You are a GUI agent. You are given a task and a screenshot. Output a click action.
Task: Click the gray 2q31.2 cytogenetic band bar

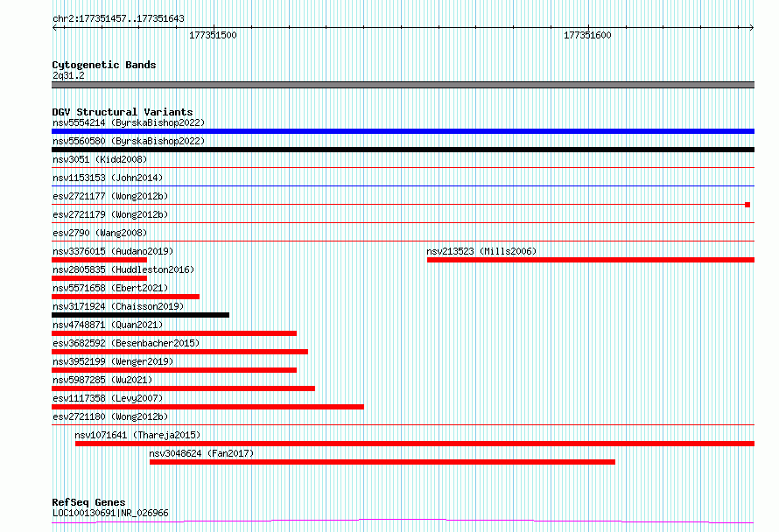[x=403, y=85]
